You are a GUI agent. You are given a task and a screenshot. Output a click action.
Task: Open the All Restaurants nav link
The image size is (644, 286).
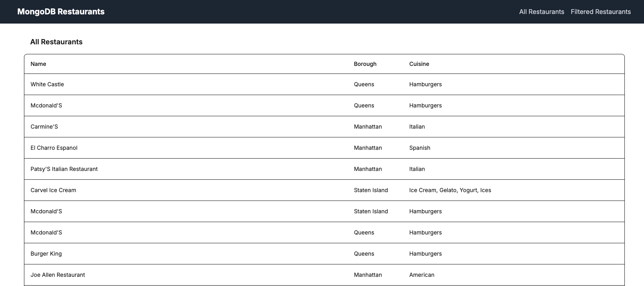pyautogui.click(x=541, y=12)
